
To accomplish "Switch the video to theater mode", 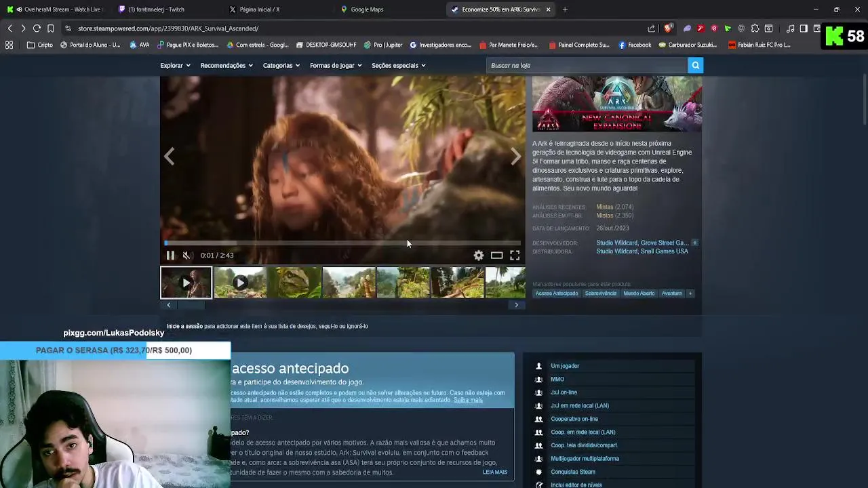I will 497,256.
